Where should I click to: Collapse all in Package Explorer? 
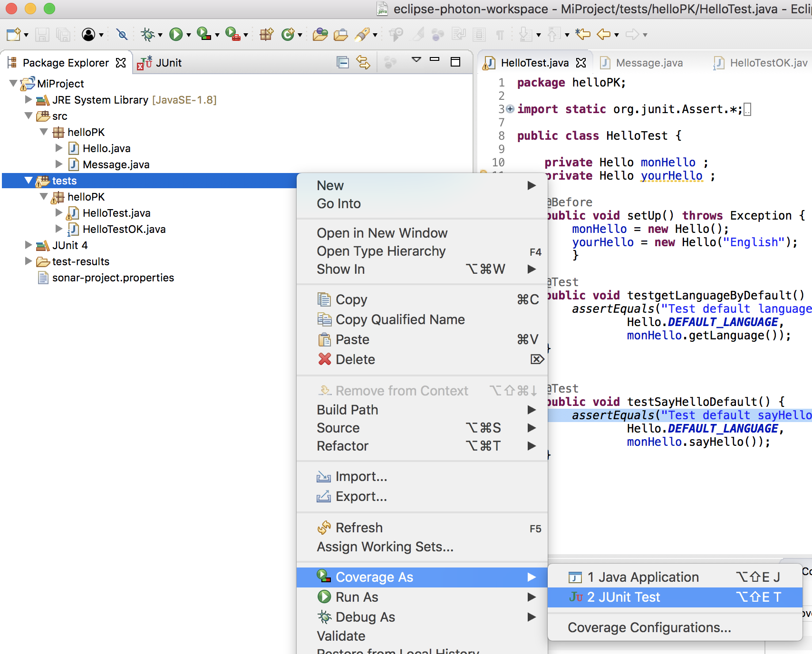pyautogui.click(x=342, y=62)
